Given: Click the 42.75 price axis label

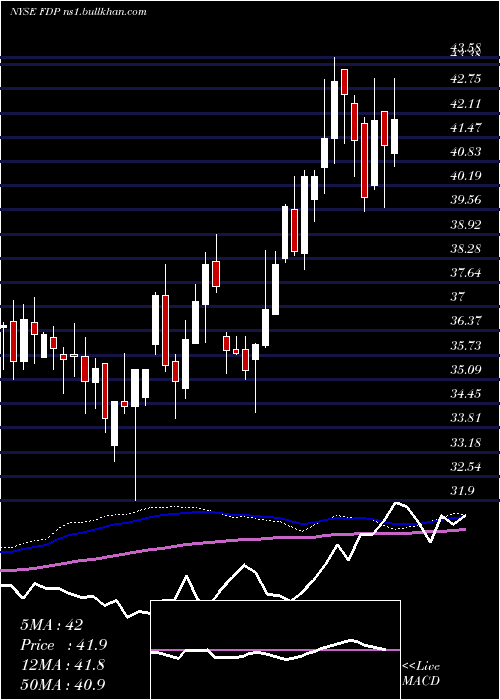Looking at the screenshot, I should coord(466,79).
